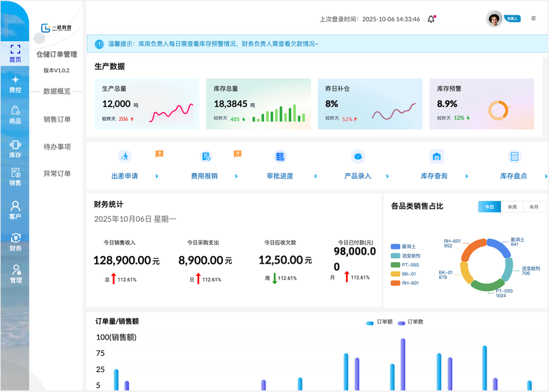Open the 库存 sidebar icon
The height and width of the screenshot is (392, 549).
click(x=15, y=148)
